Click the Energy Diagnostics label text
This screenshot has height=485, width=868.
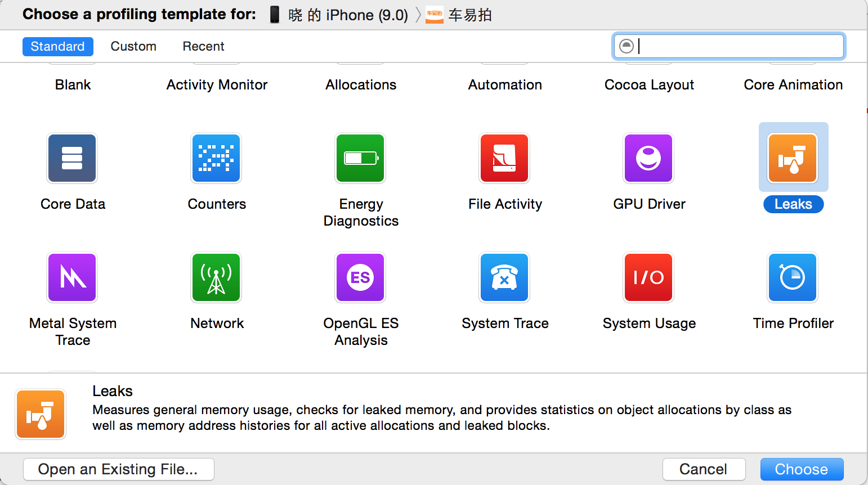361,213
